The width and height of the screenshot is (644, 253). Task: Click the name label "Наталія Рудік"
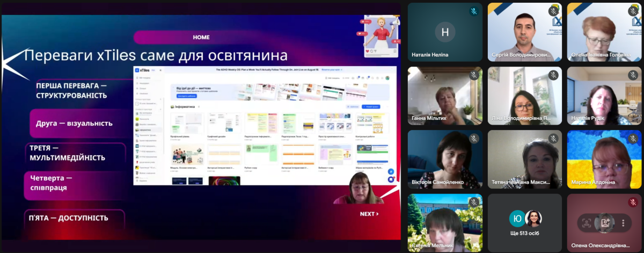[x=588, y=118]
